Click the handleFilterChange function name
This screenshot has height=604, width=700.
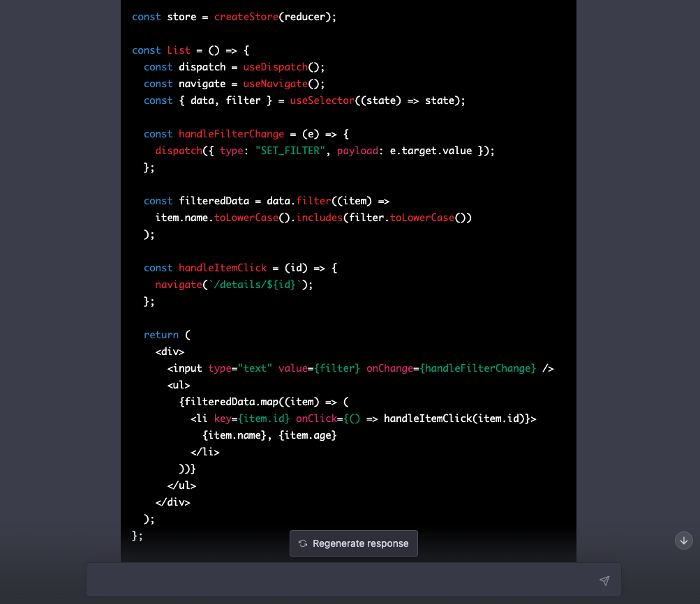coord(231,133)
